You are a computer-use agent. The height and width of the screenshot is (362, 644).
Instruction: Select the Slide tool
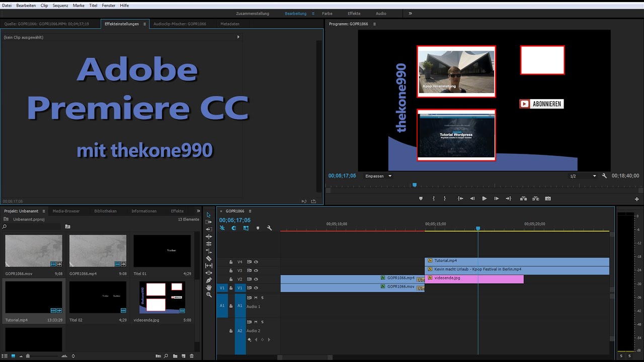[x=209, y=273]
